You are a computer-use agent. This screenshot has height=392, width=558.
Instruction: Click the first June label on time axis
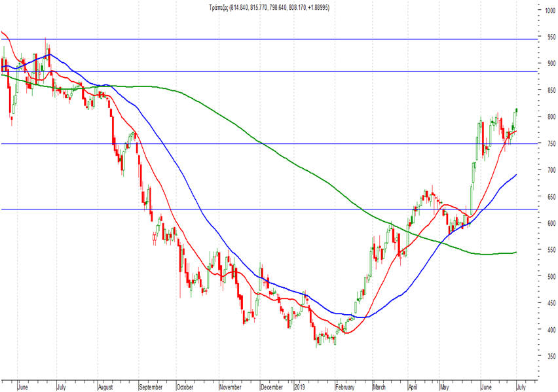22,387
